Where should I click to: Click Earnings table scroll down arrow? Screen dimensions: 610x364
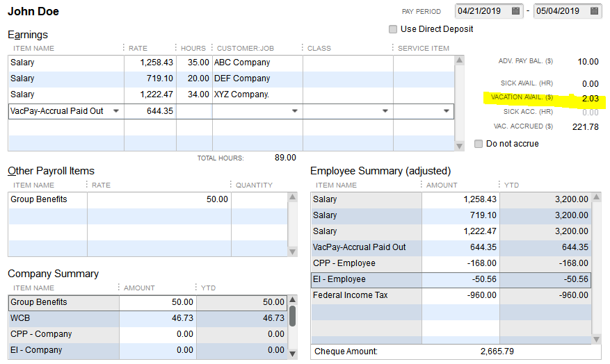click(x=459, y=145)
